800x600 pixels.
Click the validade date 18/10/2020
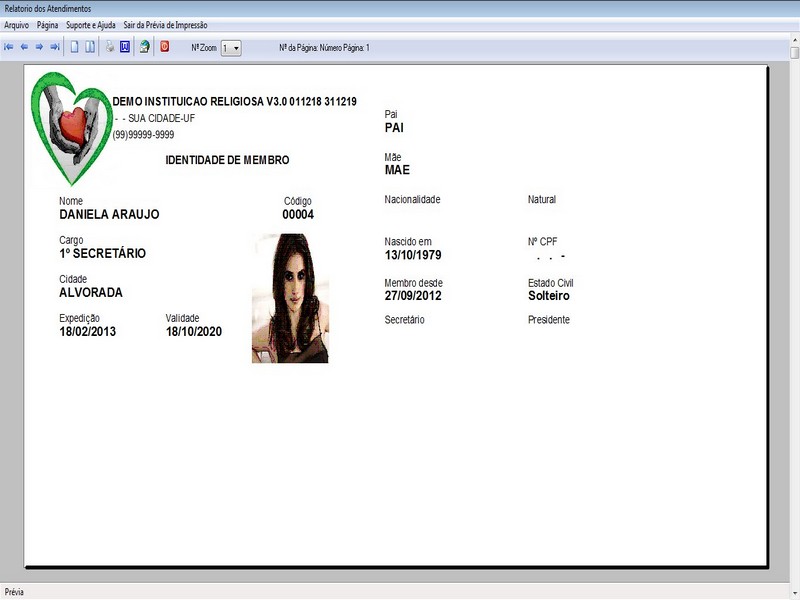coord(194,332)
